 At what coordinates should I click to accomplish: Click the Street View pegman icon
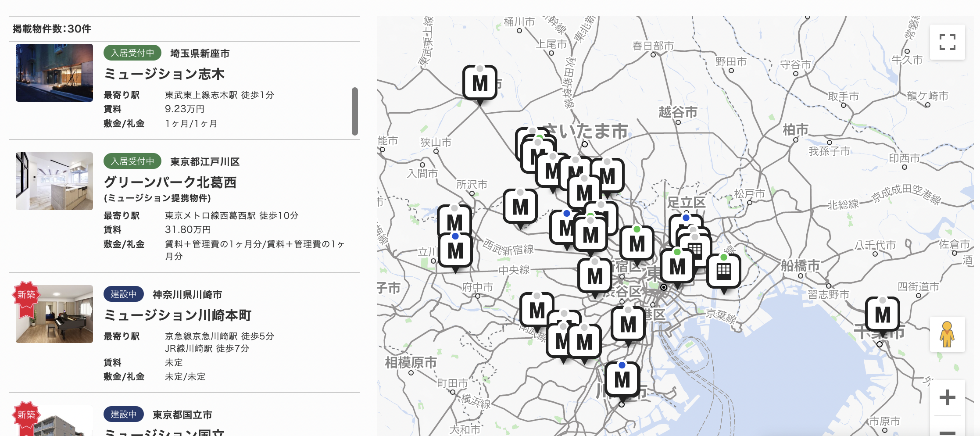947,334
